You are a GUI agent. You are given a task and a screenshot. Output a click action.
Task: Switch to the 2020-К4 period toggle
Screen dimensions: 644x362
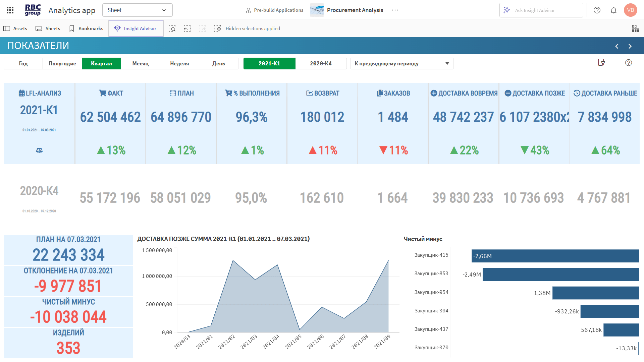coord(321,63)
